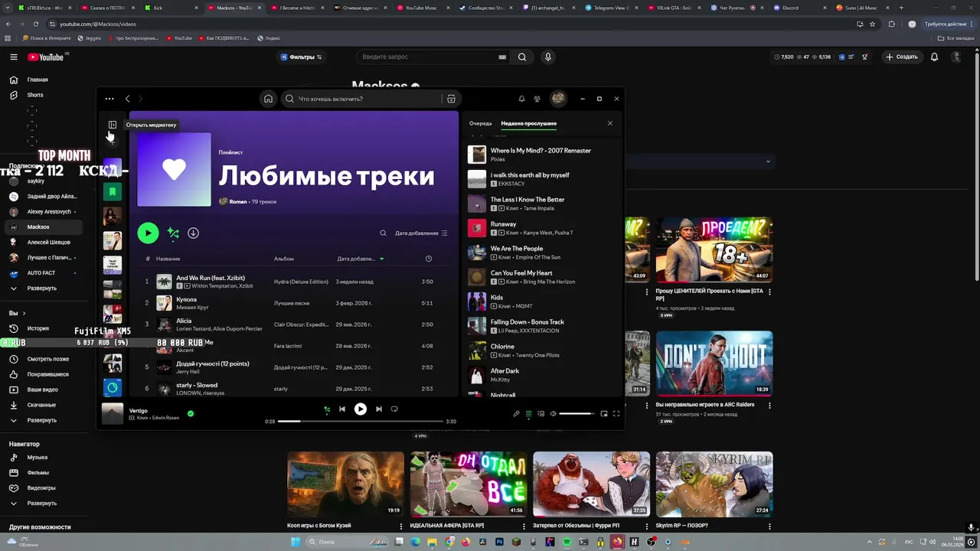Select Недавно прослушано tab
980x551 pixels.
point(528,123)
